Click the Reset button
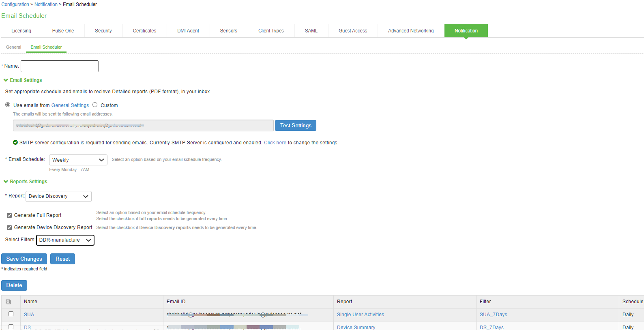The image size is (644, 330). pyautogui.click(x=62, y=259)
